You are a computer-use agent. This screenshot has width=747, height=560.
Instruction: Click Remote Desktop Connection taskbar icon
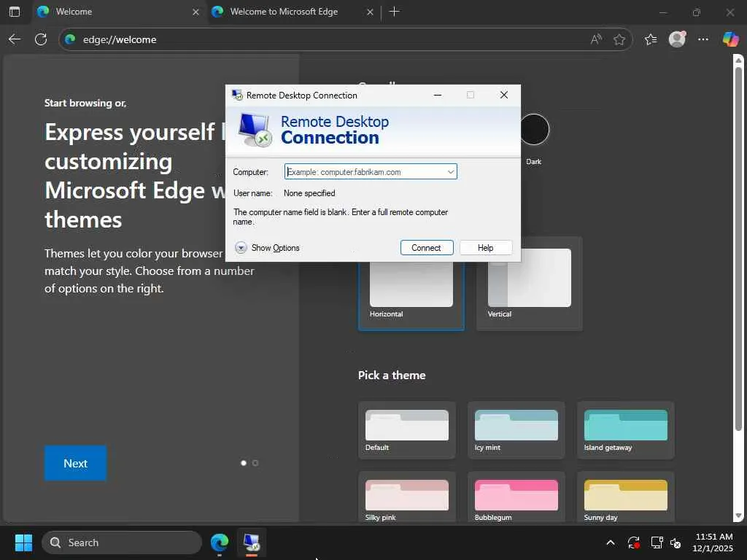252,542
